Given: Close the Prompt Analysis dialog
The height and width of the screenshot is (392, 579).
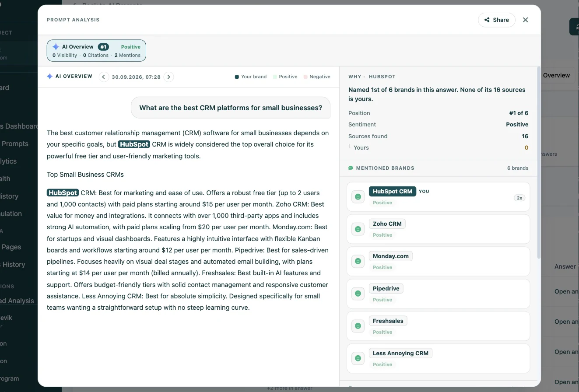Looking at the screenshot, I should click(x=526, y=20).
